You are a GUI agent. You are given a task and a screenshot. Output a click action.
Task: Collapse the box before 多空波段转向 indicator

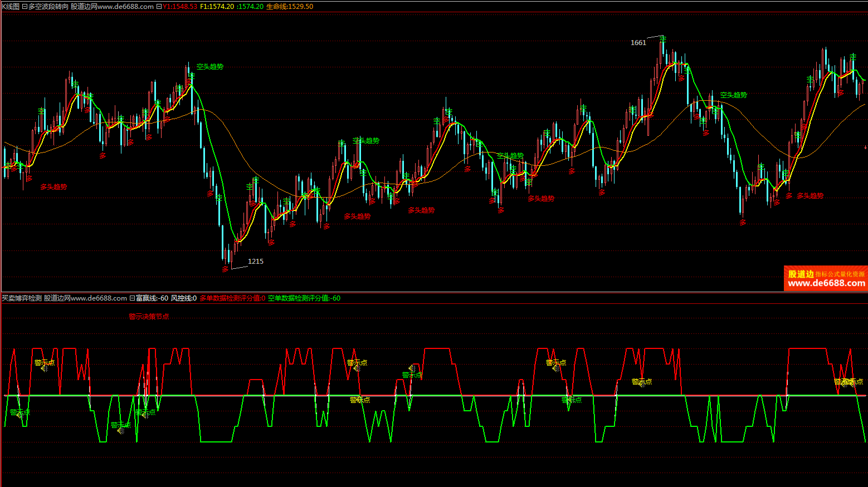pos(25,7)
